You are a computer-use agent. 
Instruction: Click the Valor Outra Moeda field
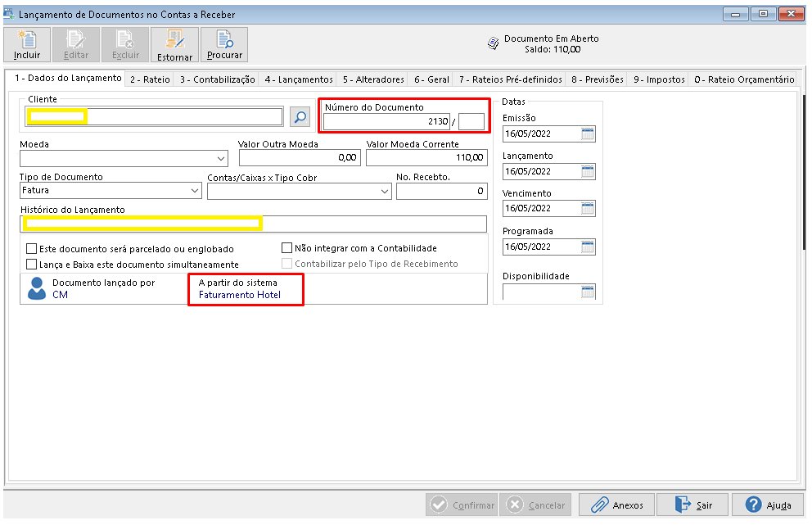300,157
